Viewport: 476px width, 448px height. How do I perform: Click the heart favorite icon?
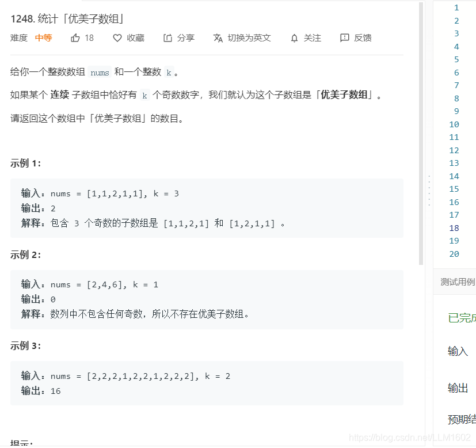[x=117, y=38]
